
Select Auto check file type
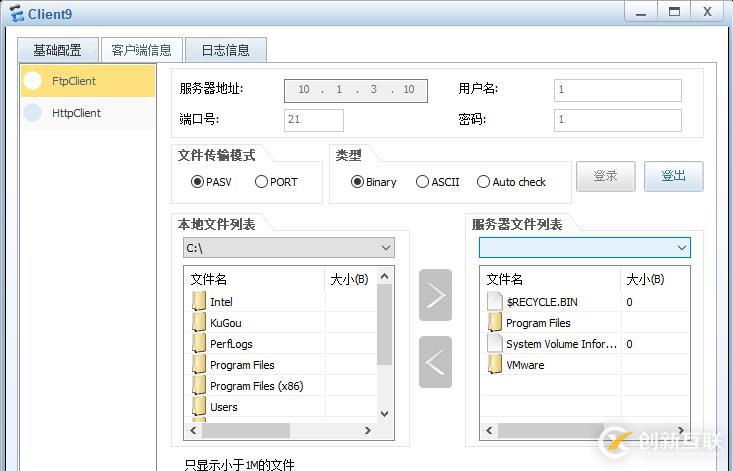pyautogui.click(x=483, y=182)
